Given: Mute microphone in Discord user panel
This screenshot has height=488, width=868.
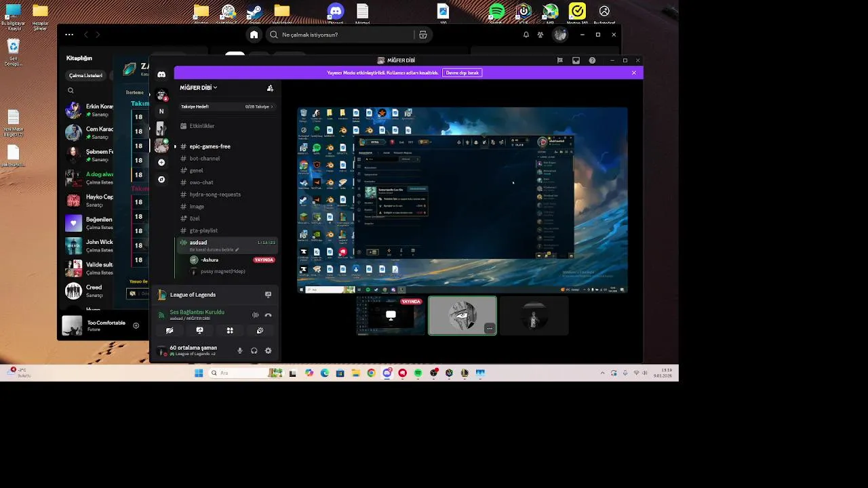Looking at the screenshot, I should coord(239,350).
